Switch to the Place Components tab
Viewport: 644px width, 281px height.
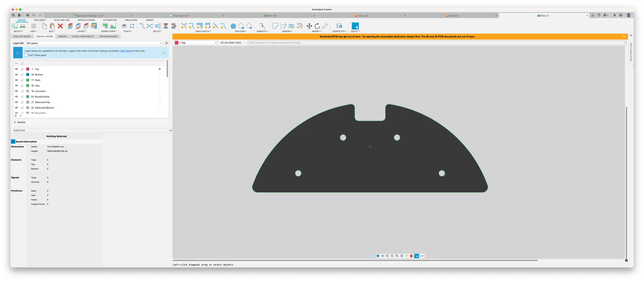[83, 37]
